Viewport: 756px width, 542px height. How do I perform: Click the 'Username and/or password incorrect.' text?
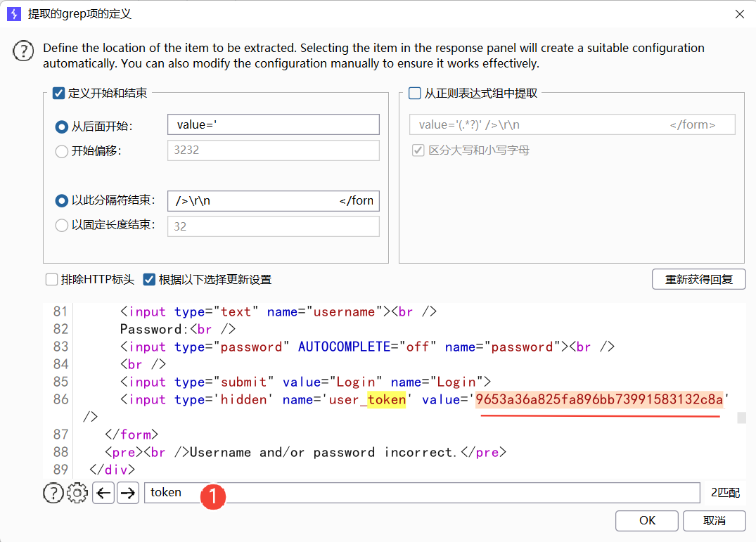pyautogui.click(x=323, y=453)
